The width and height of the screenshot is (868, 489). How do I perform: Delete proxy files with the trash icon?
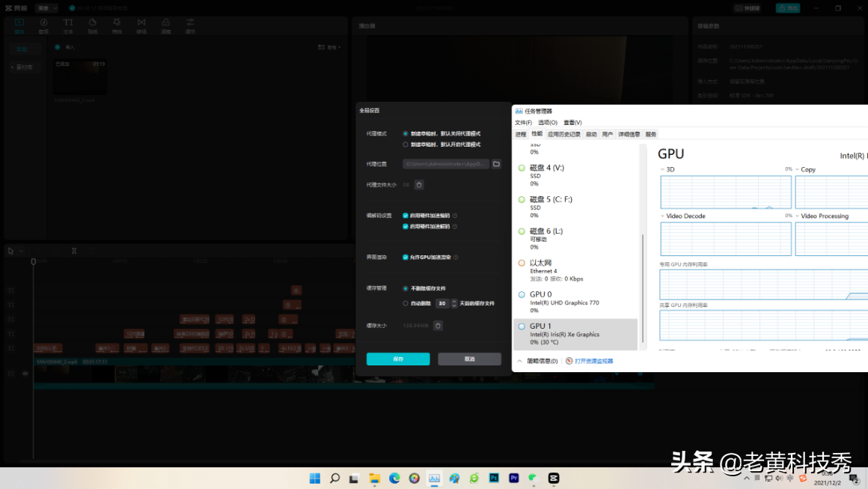419,185
